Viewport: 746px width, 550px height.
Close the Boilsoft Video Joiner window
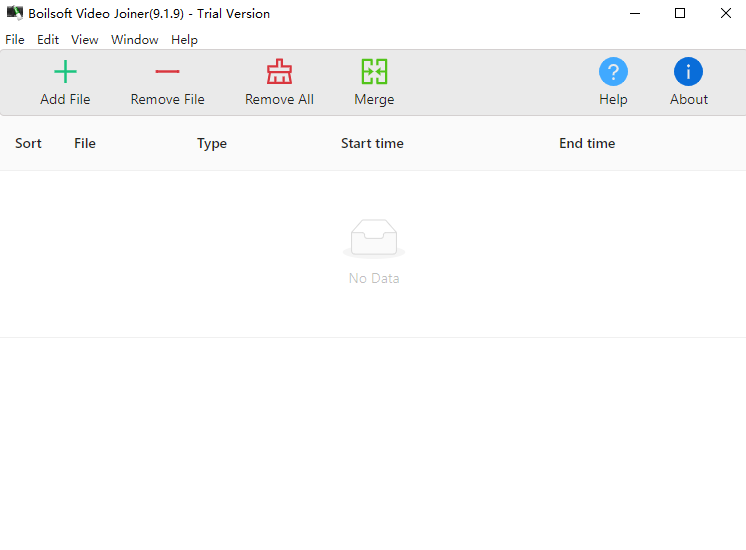pyautogui.click(x=726, y=13)
